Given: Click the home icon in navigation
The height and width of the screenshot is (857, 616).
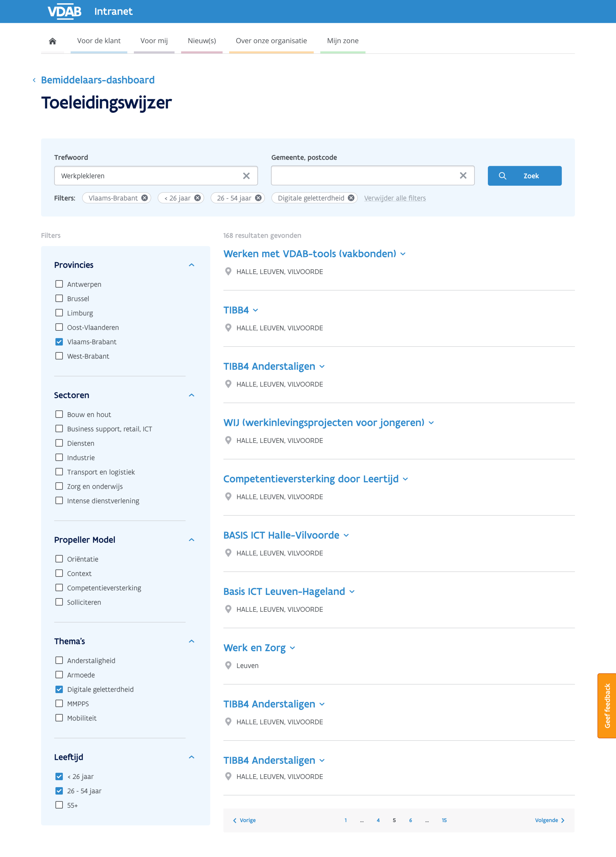Looking at the screenshot, I should 53,41.
